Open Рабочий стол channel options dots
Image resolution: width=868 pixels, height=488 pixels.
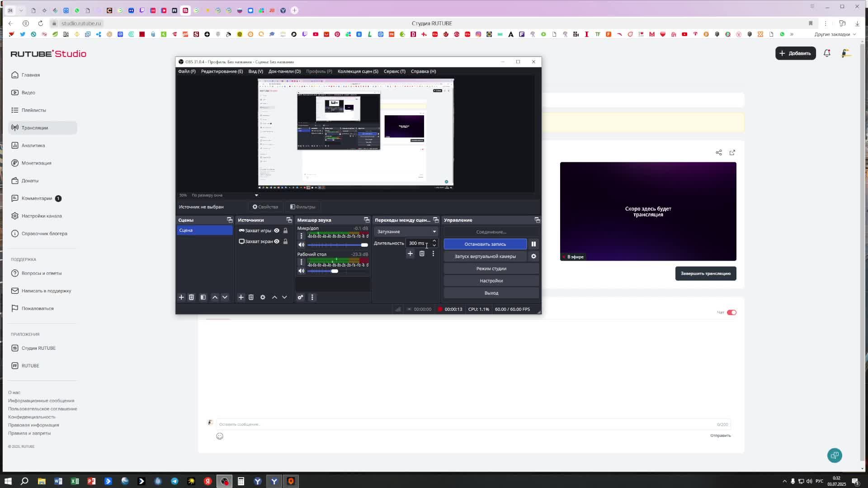[301, 263]
